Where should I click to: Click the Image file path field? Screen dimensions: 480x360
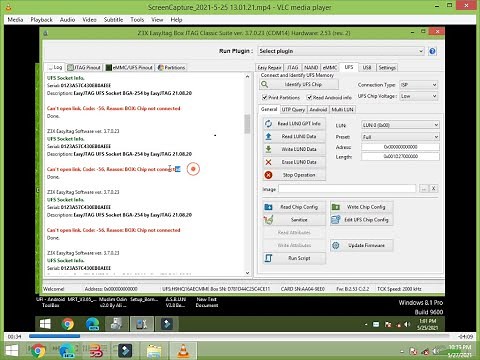(x=347, y=189)
